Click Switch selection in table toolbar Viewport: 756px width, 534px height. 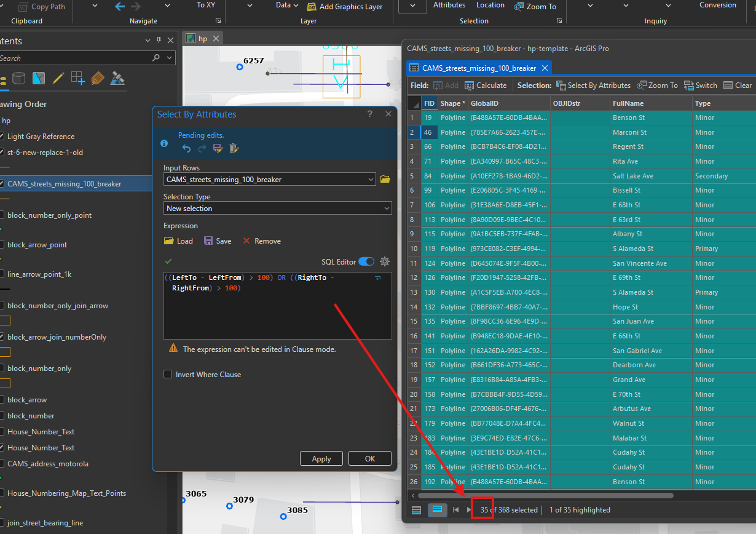700,86
